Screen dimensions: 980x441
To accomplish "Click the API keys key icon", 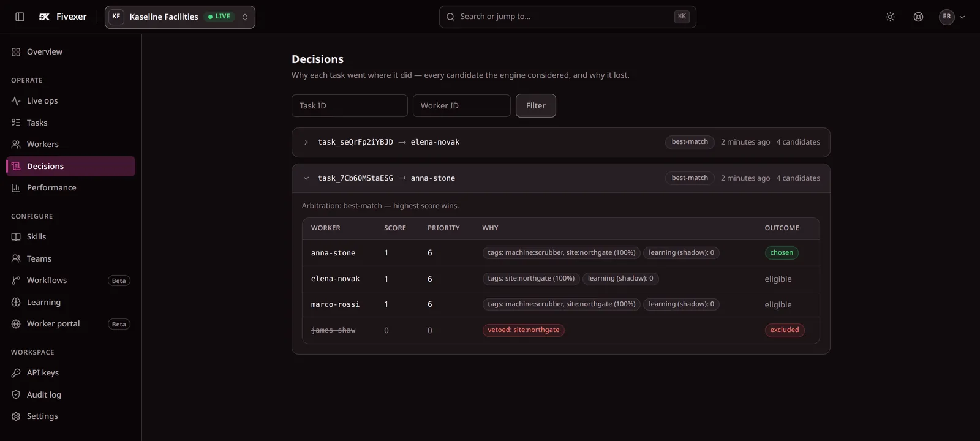I will (x=16, y=373).
